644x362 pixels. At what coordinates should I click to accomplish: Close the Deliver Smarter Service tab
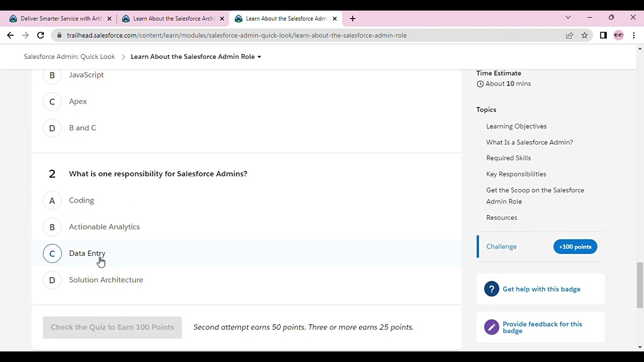[x=109, y=19]
